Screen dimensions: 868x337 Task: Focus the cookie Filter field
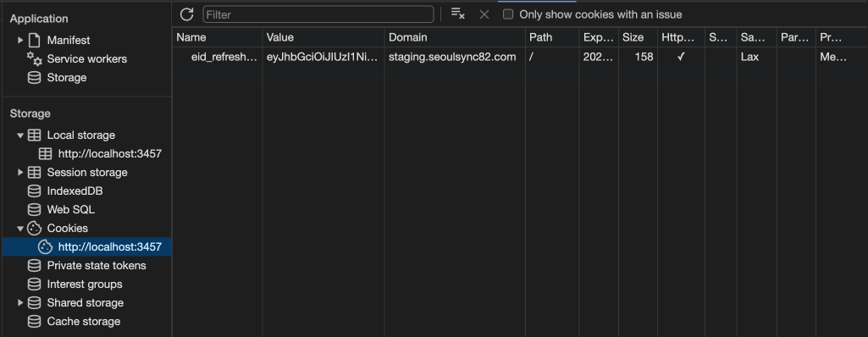pos(318,14)
